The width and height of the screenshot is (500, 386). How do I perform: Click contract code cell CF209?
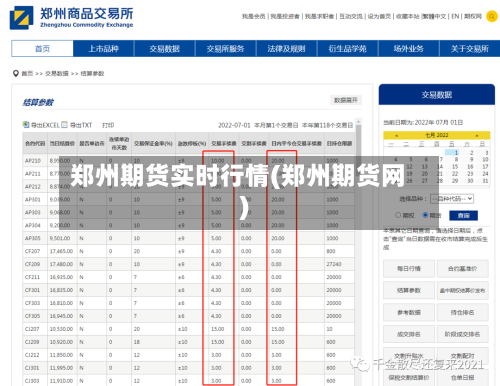click(32, 264)
